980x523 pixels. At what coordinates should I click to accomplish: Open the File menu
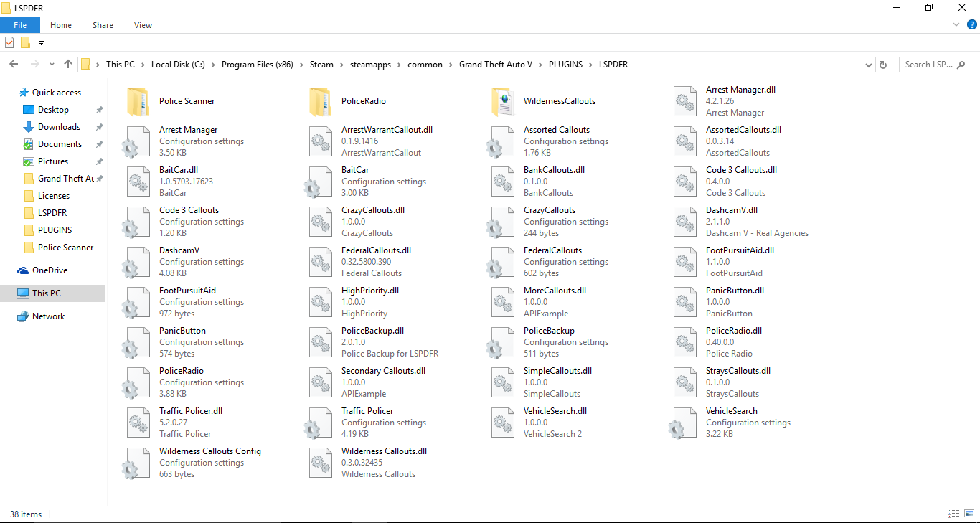20,25
